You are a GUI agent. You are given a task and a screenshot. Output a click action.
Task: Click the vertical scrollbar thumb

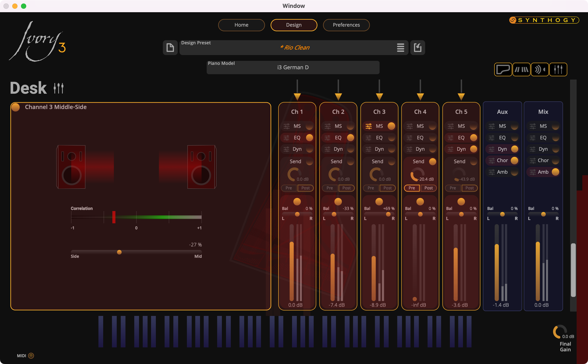(573, 270)
